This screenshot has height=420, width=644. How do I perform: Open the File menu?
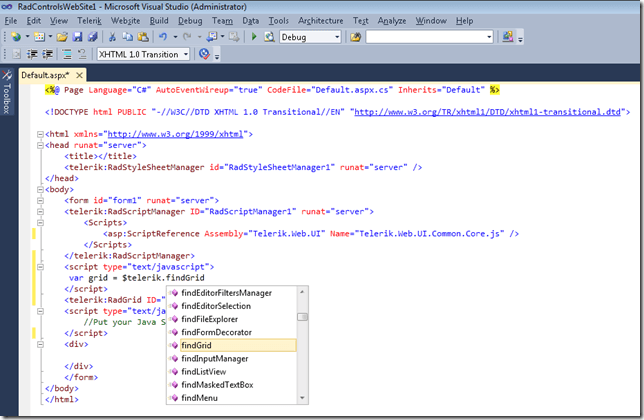click(x=11, y=21)
